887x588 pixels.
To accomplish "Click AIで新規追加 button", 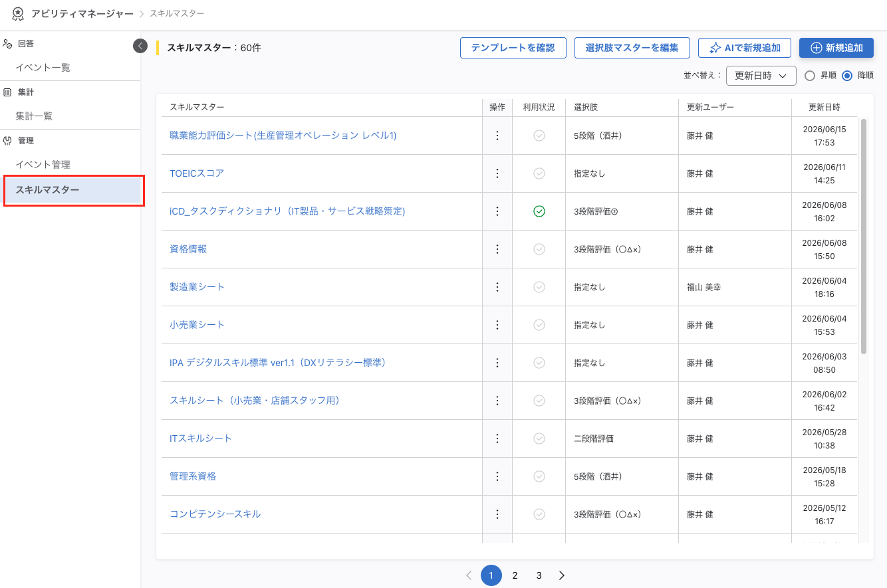I will tap(745, 48).
